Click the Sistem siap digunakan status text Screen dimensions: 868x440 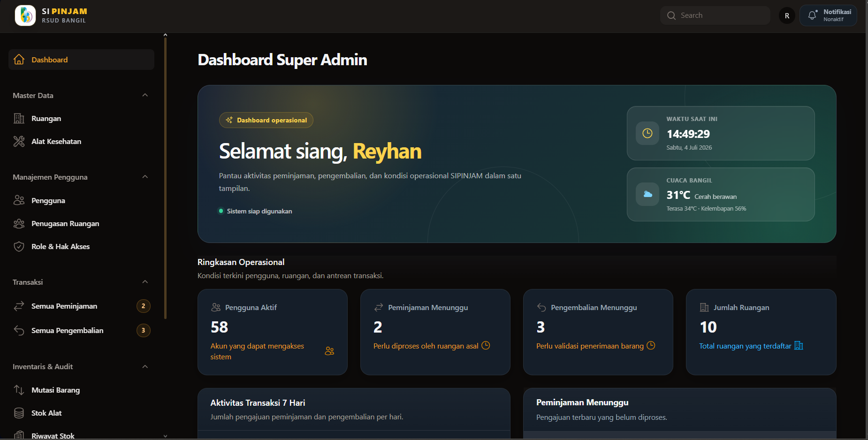point(259,211)
